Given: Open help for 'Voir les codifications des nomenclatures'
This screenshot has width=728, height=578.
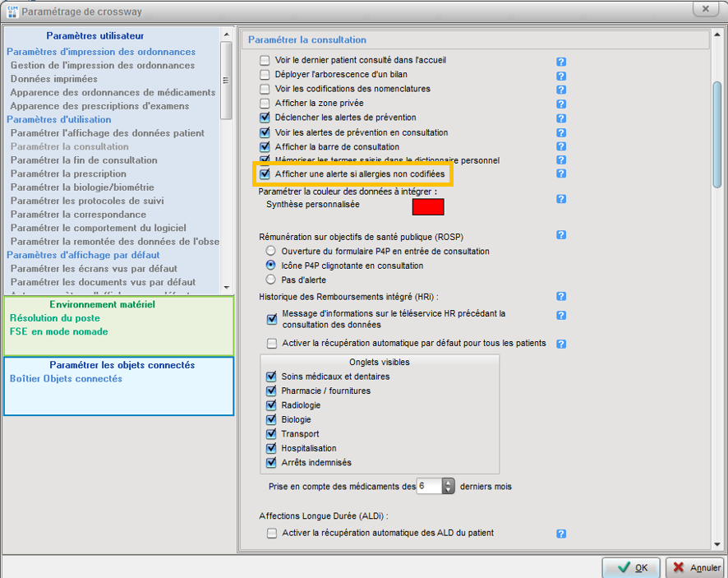Looking at the screenshot, I should [x=561, y=90].
